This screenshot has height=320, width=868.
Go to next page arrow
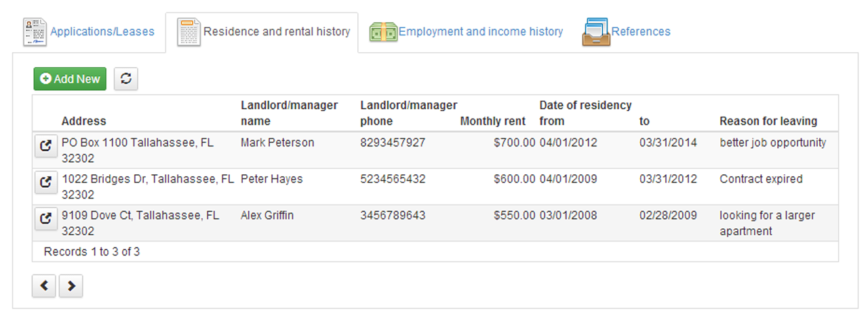(71, 286)
